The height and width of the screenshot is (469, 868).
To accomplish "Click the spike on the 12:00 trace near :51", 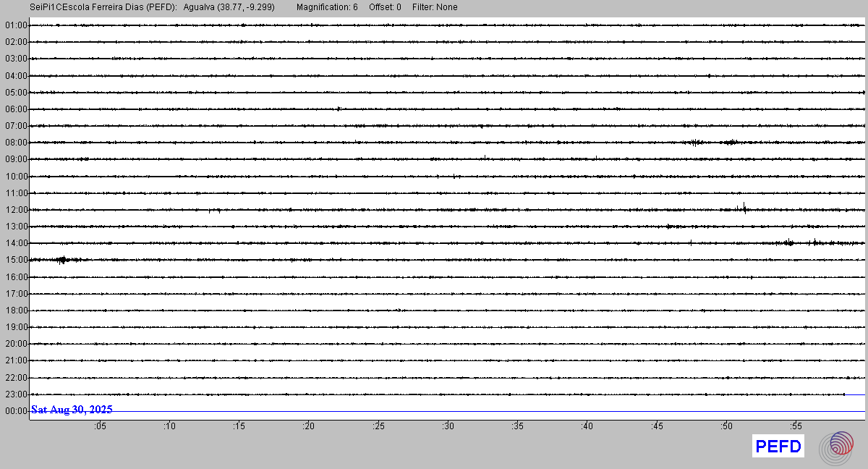I will pyautogui.click(x=744, y=209).
